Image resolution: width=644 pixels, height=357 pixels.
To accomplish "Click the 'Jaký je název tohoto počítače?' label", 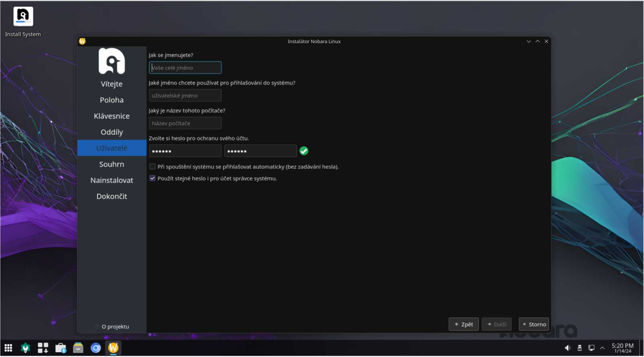I will tap(187, 111).
